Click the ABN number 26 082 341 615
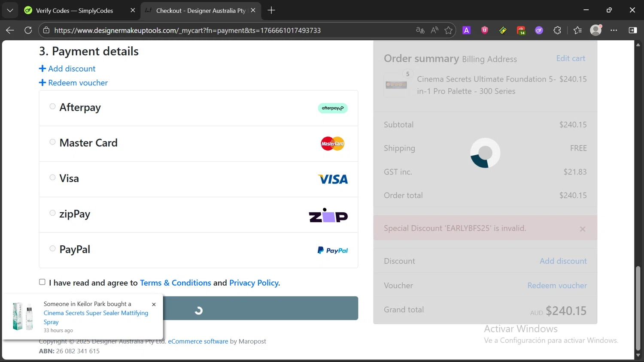 tap(78, 351)
